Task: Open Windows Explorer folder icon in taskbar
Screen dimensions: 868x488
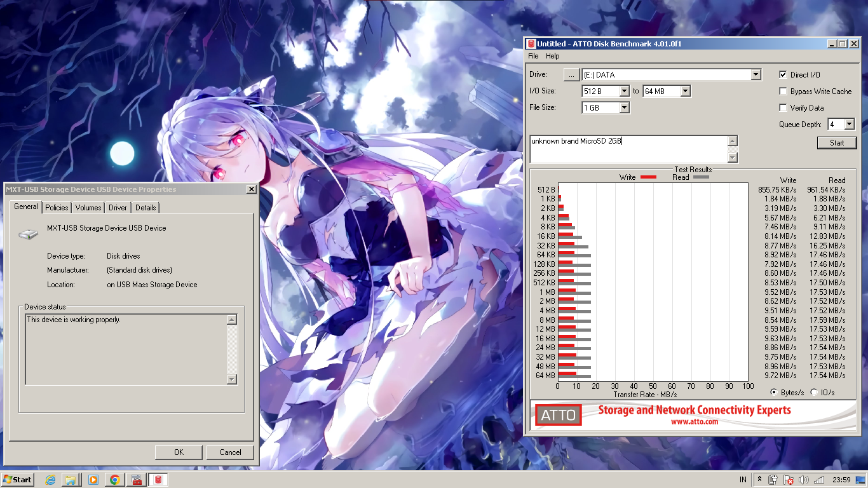Action: [x=71, y=480]
